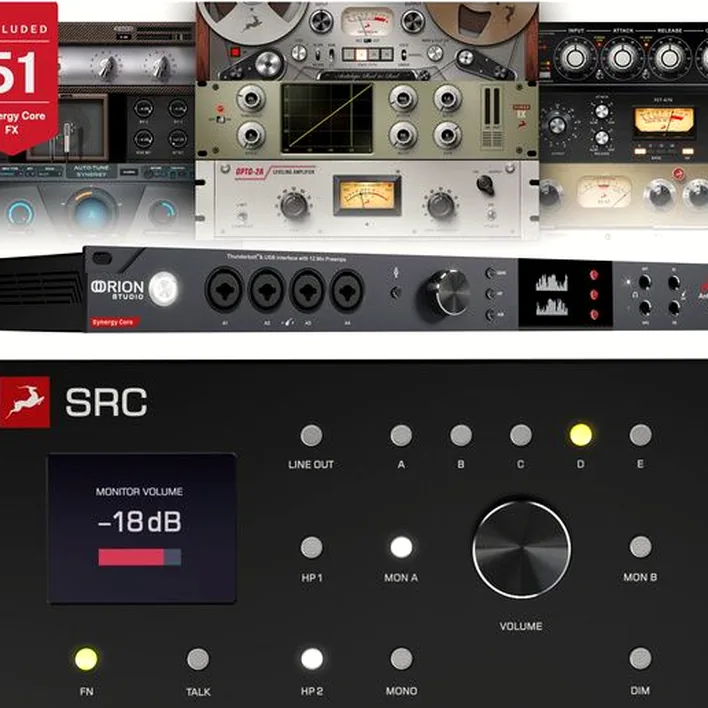This screenshot has width=708, height=708.
Task: Toggle the lit MON A button
Action: click(401, 547)
